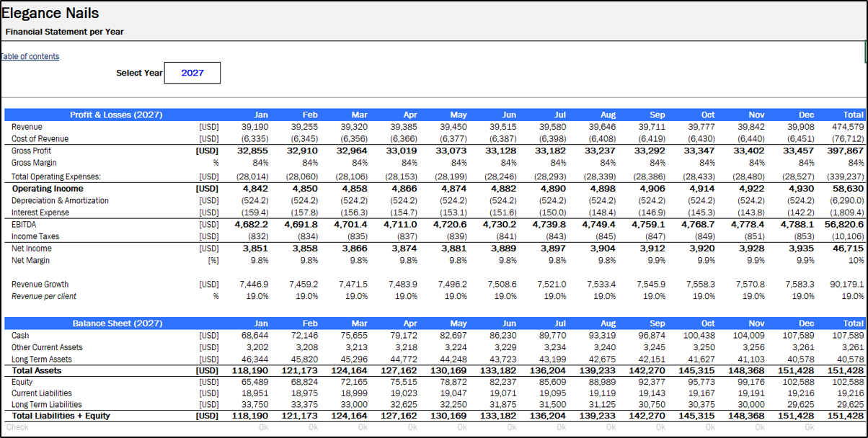Click the Select Year label
Image resolution: width=868 pixels, height=438 pixels.
pos(139,73)
